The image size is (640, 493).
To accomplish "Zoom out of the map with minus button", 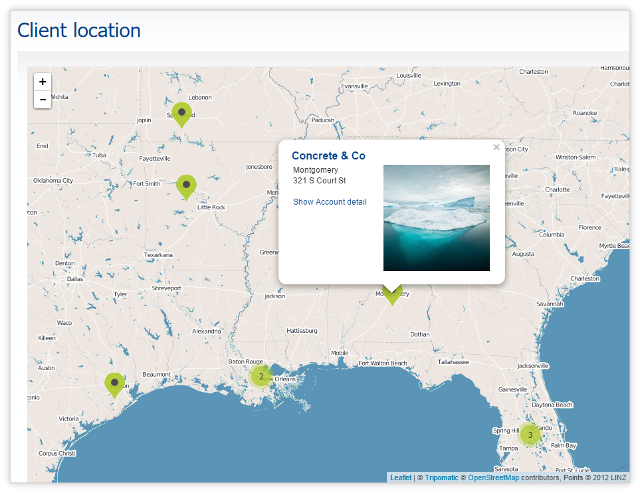I will [x=42, y=100].
